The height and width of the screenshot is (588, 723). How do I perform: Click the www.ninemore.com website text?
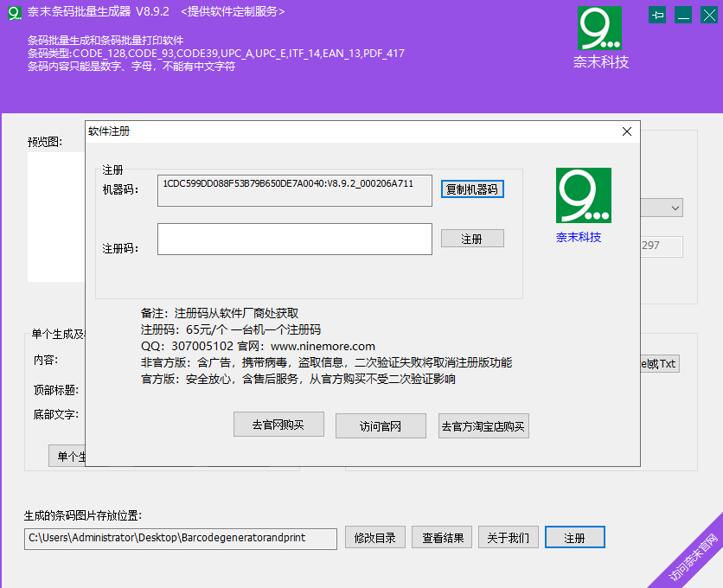tap(323, 347)
